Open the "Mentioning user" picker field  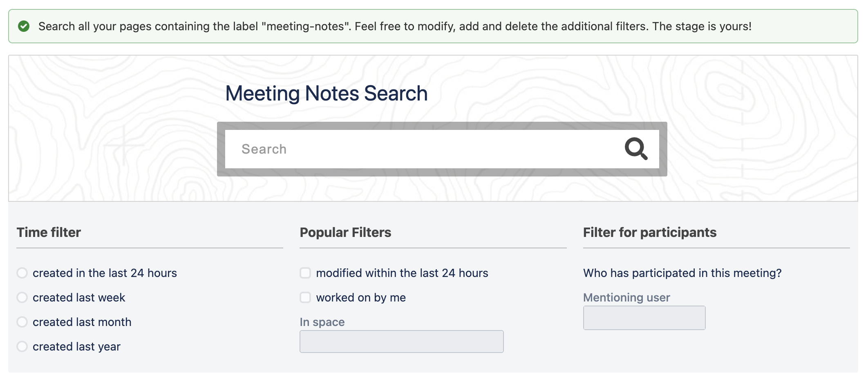pyautogui.click(x=644, y=318)
